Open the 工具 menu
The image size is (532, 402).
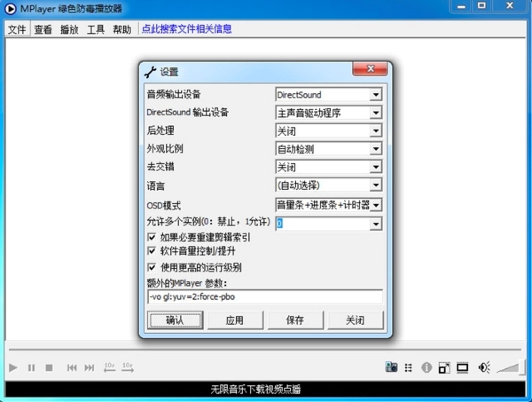96,29
